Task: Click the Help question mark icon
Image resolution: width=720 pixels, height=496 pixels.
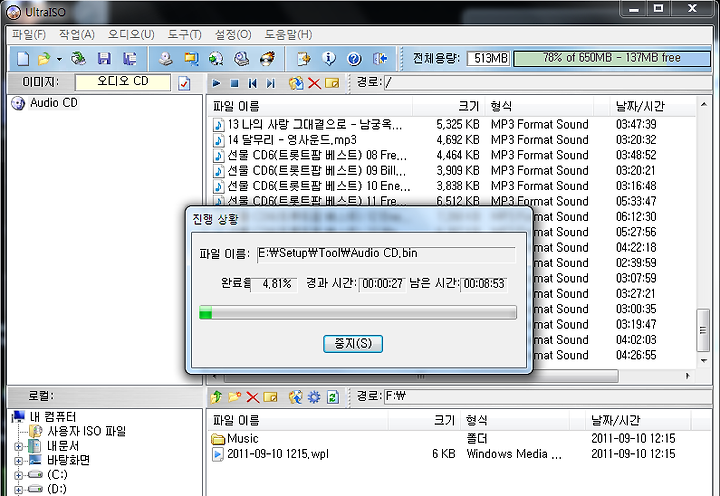Action: tap(354, 59)
